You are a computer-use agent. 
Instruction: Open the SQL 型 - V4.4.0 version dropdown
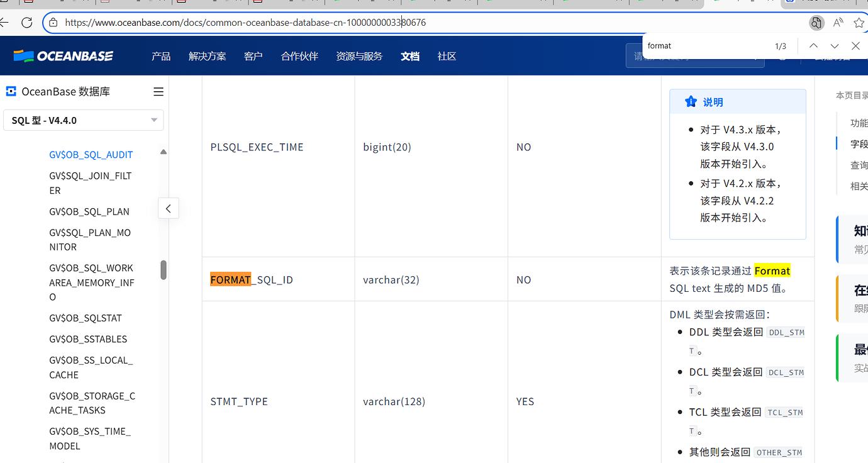click(x=83, y=120)
